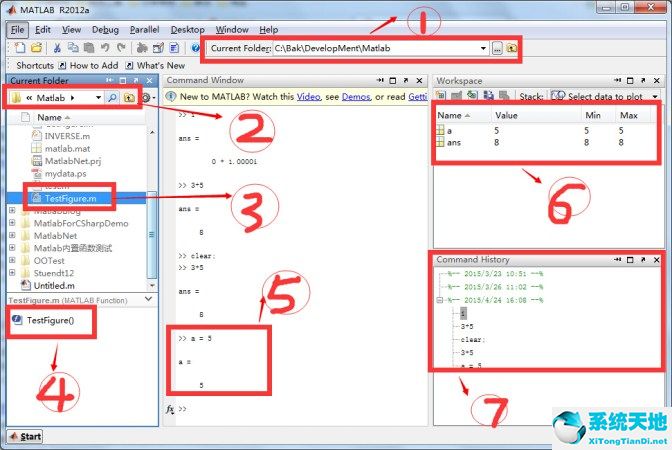Viewport: 672px width, 450px height.
Task: Click the fx function browser icon
Action: (170, 409)
